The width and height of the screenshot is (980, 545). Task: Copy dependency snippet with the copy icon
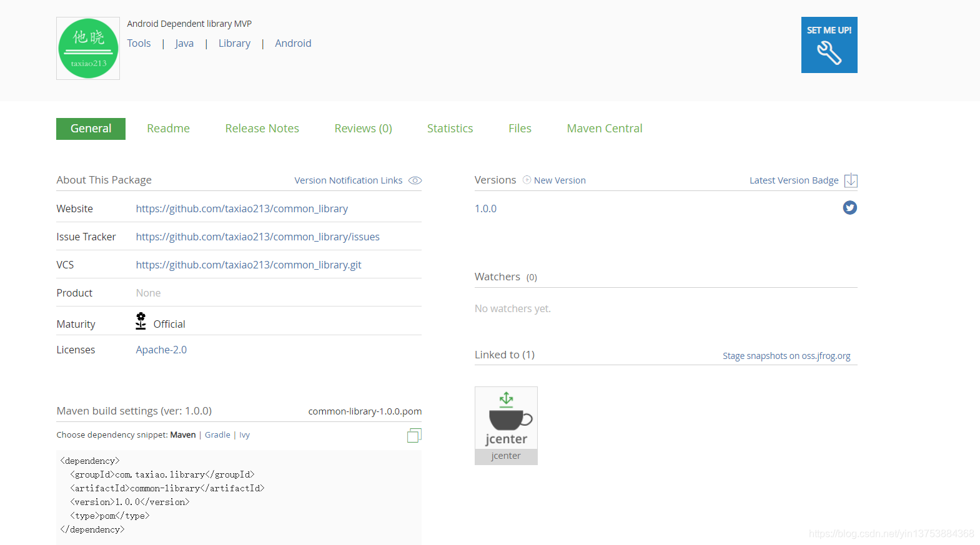[414, 435]
